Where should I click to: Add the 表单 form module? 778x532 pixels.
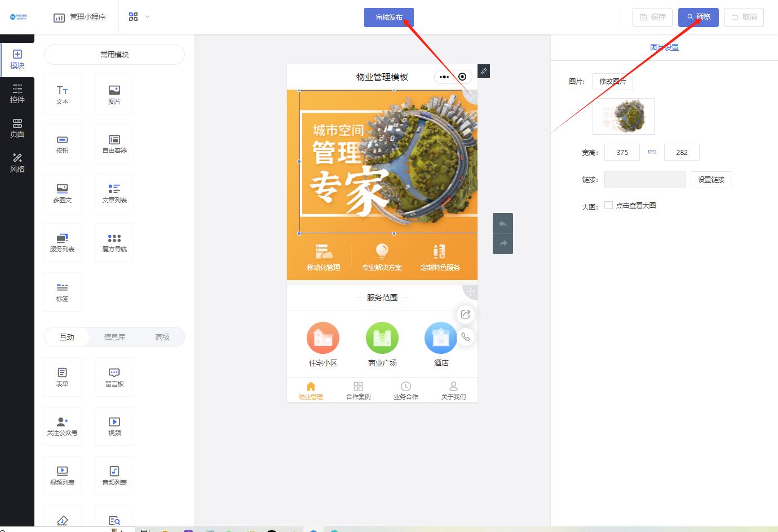pos(62,377)
